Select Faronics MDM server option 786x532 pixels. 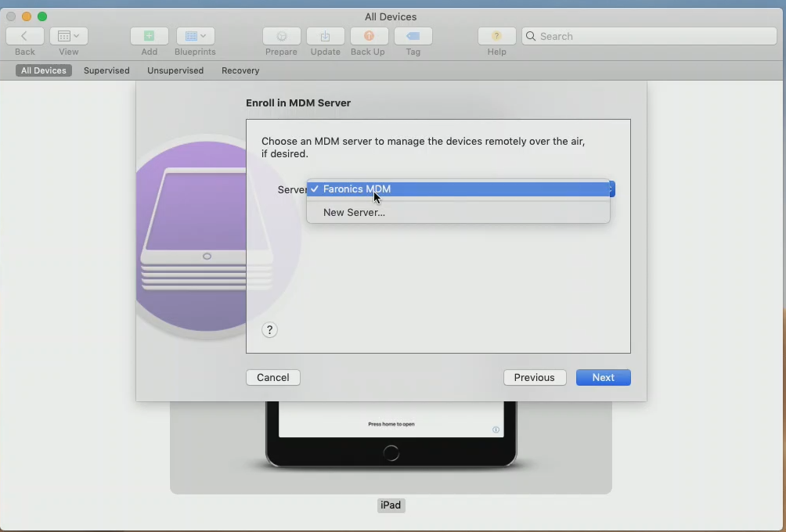coord(458,189)
